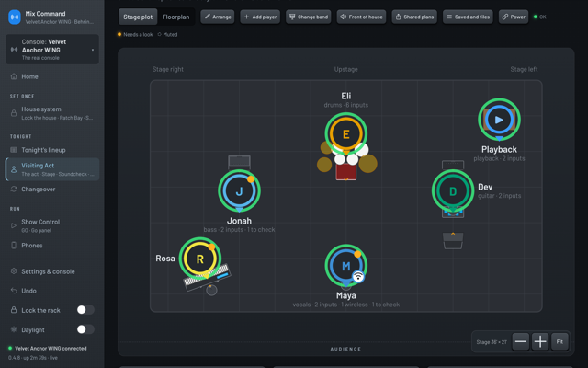588x368 pixels.
Task: Click Jonah's orange needs-a-look dot
Action: [x=251, y=179]
